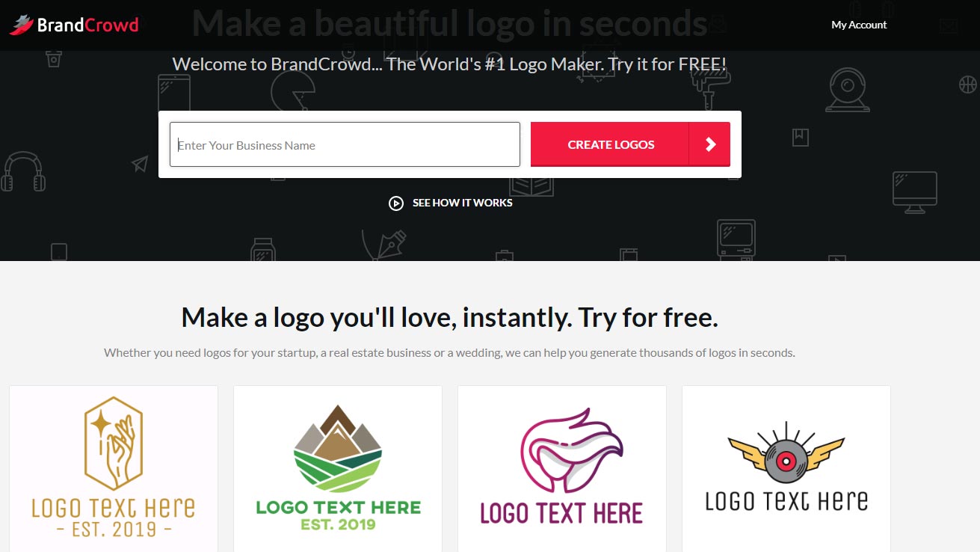
Task: Click the play circle icon beside See How It Works
Action: click(396, 203)
